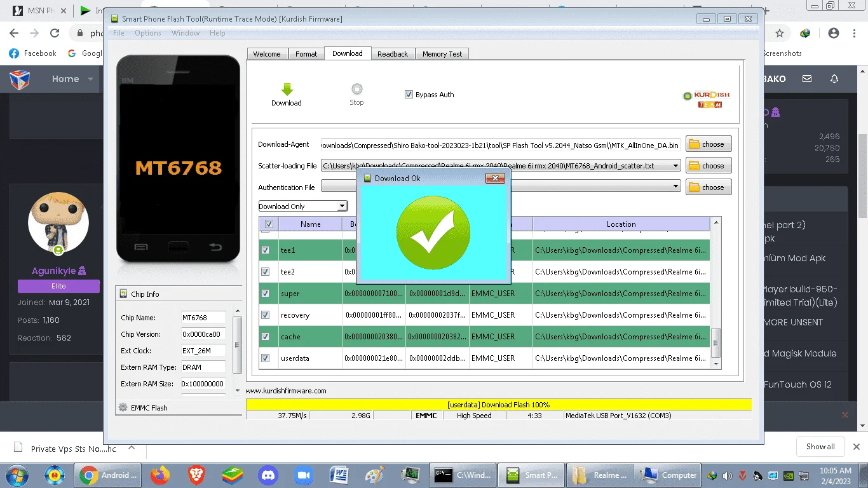The height and width of the screenshot is (488, 868).
Task: Open Chrome profile avatar icon
Action: click(834, 33)
